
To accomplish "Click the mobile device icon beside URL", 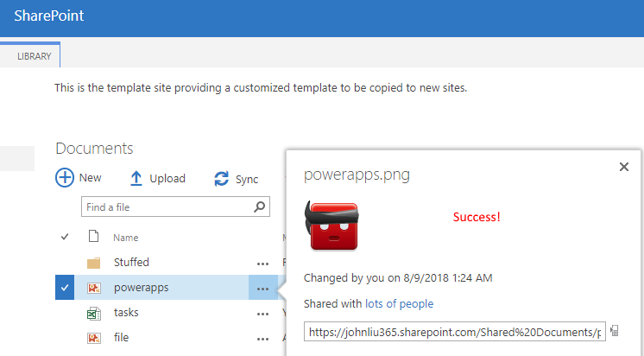I will click(x=615, y=331).
